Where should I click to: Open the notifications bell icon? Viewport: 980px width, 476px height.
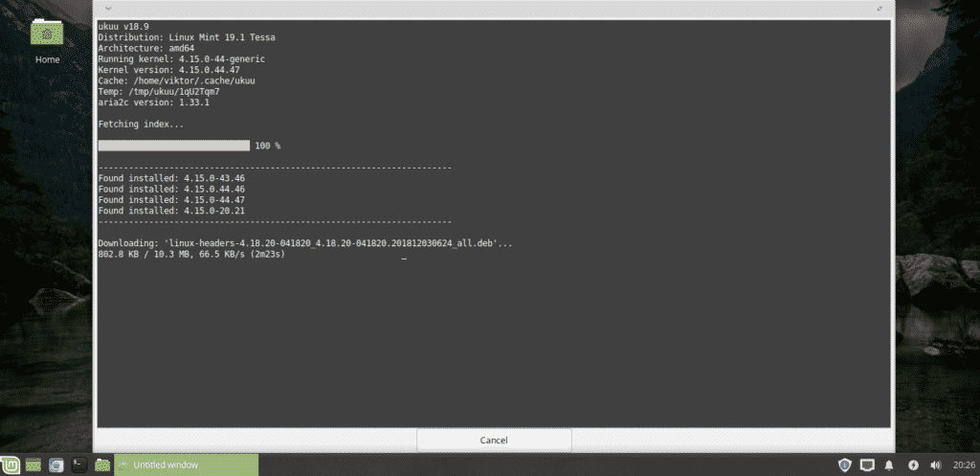click(x=889, y=465)
